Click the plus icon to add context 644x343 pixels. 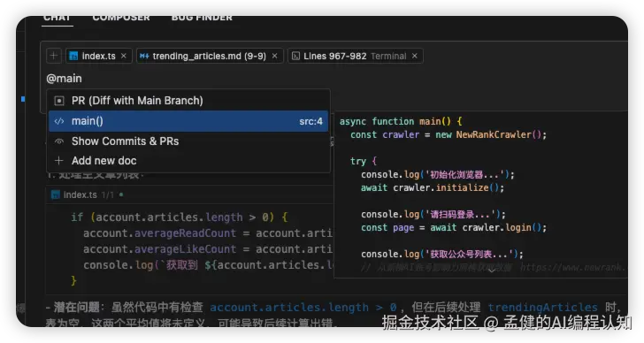tap(53, 56)
